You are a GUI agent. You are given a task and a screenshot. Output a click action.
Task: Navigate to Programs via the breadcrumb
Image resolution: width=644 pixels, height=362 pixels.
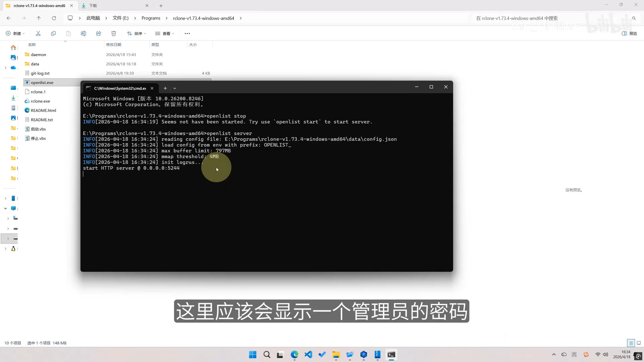click(151, 18)
